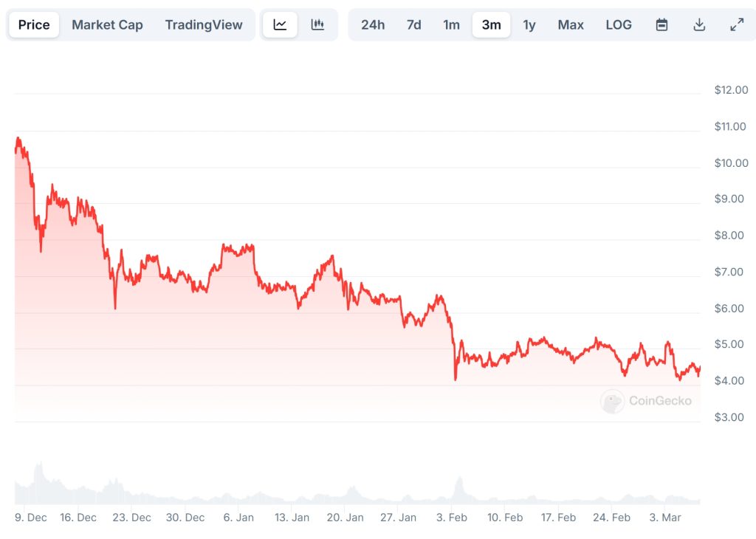Open the calendar date range picker
This screenshot has width=756, height=539.
[x=662, y=24]
